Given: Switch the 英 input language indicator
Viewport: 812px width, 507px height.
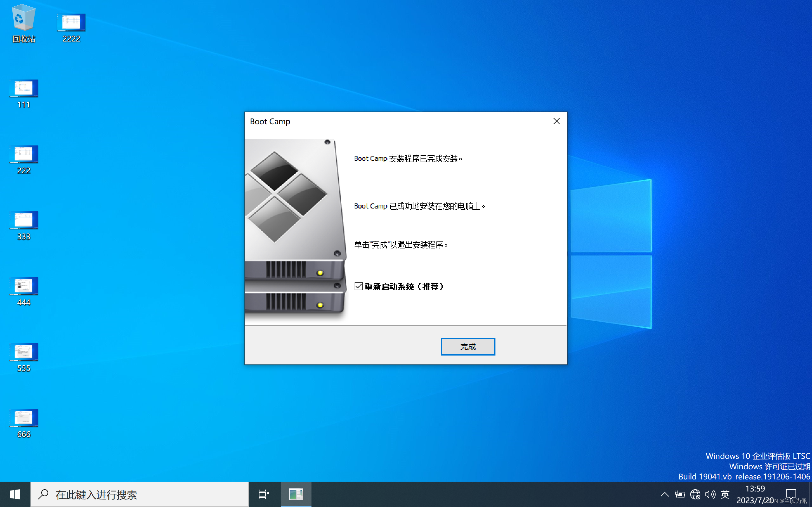Looking at the screenshot, I should tap(725, 494).
